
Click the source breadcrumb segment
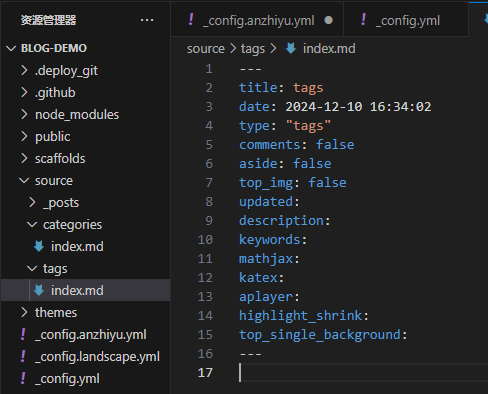coord(206,49)
